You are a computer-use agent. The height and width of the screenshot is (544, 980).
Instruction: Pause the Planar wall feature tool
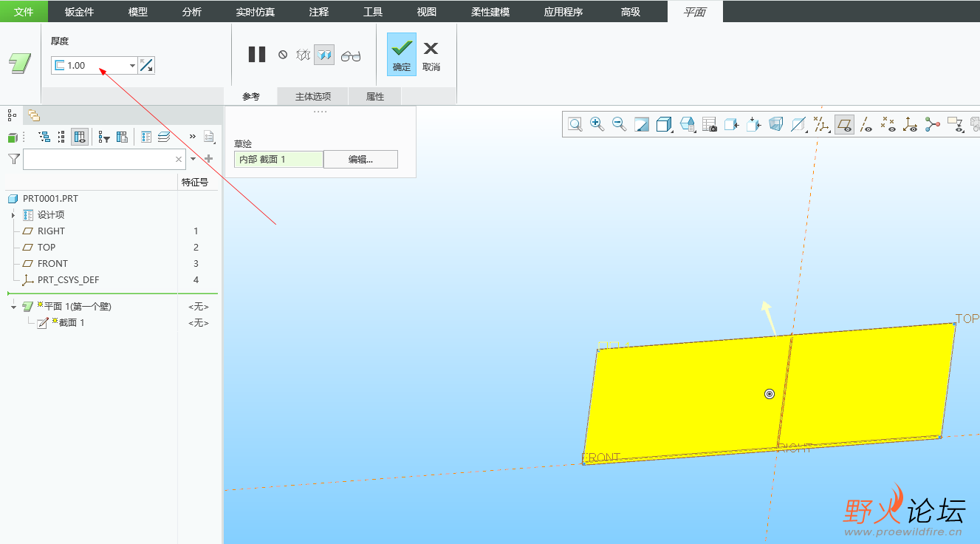tap(257, 55)
